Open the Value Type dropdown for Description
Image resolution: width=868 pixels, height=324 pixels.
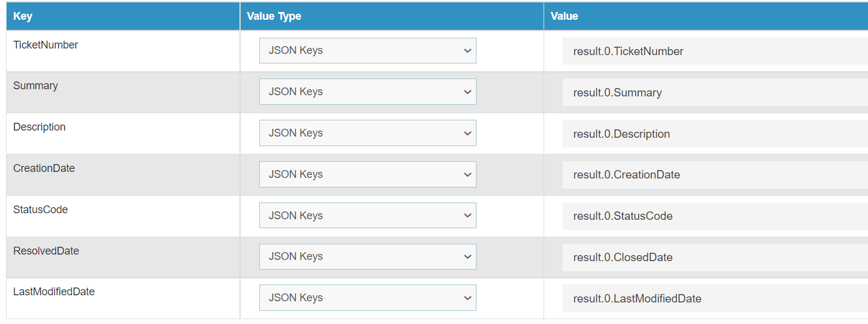point(368,133)
